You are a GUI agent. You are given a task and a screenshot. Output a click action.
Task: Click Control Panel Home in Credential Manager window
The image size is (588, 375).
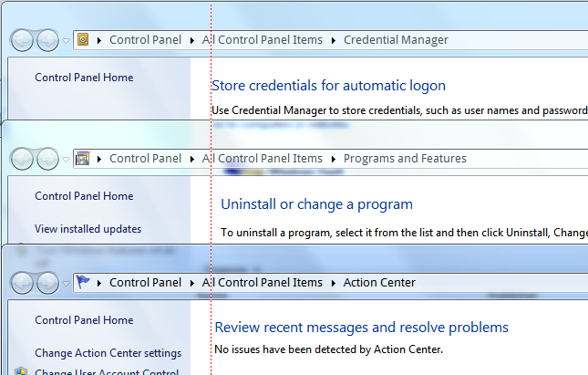pyautogui.click(x=84, y=78)
